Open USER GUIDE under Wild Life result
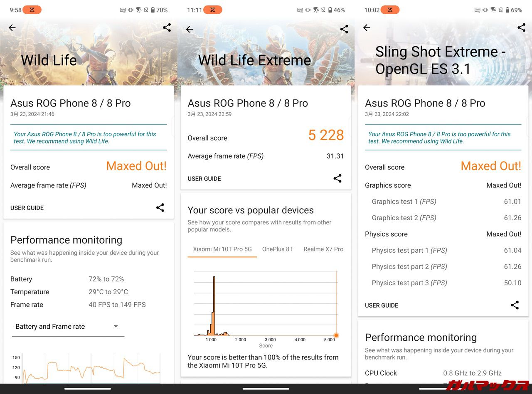The image size is (532, 394). tap(27, 208)
